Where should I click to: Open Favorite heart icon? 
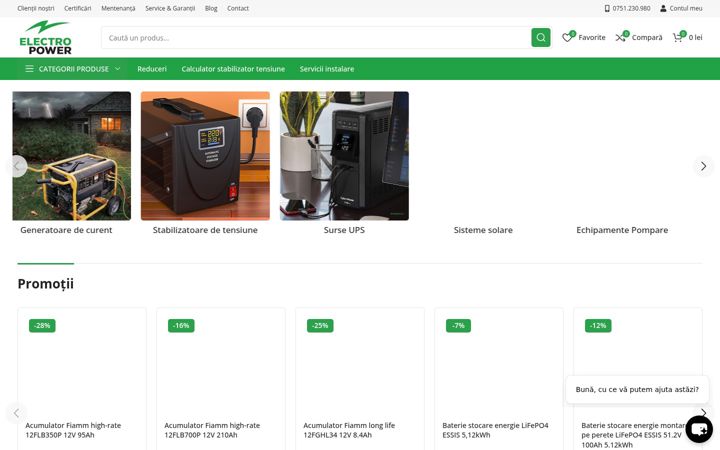[568, 38]
